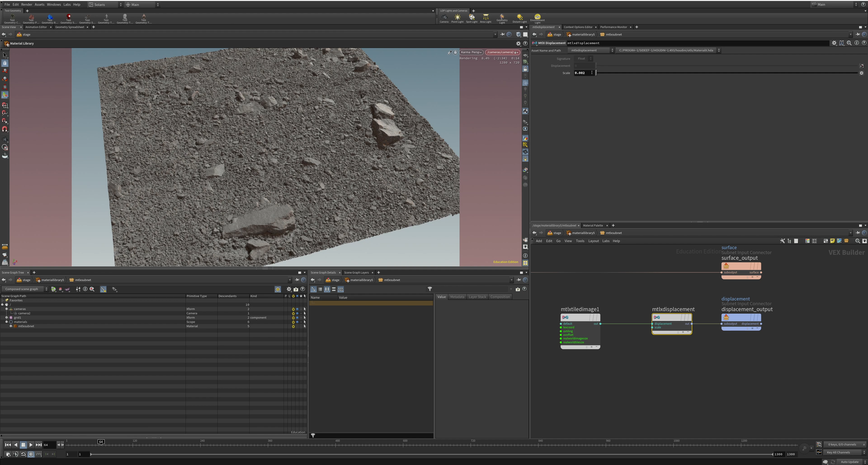Screen dimensions: 868x465
Task: Open the /cameras/camera2 camera dropdown
Action: point(502,52)
